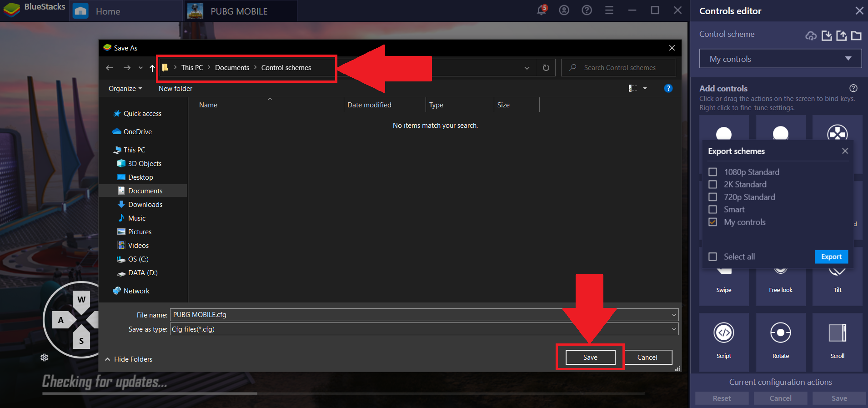Click Cancel in Controls editor
Screen dimensions: 868x408
781,398
